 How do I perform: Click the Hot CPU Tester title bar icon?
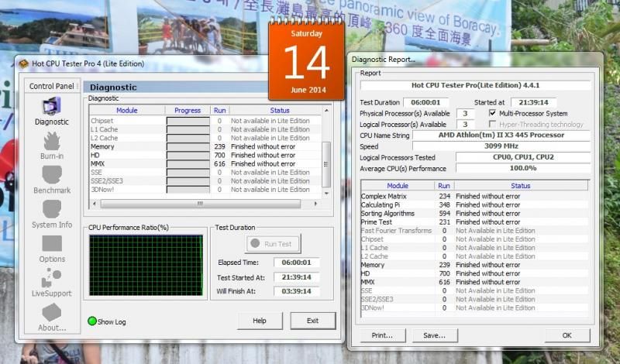coord(23,64)
